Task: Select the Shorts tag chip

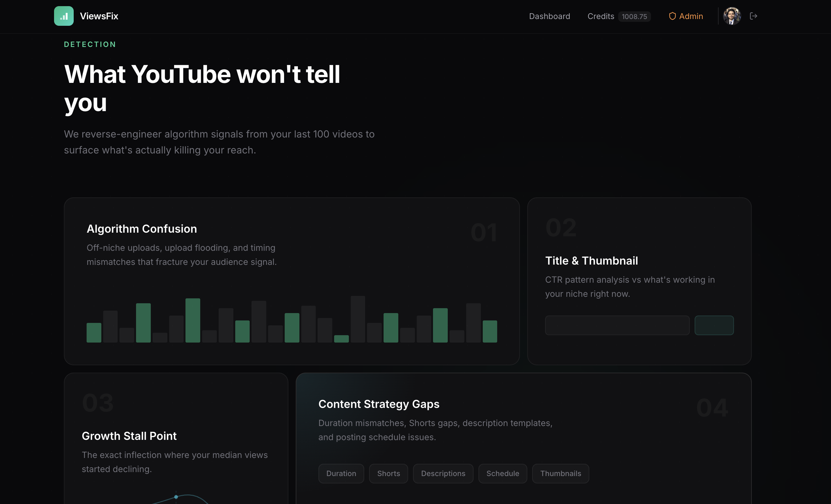Action: point(388,474)
